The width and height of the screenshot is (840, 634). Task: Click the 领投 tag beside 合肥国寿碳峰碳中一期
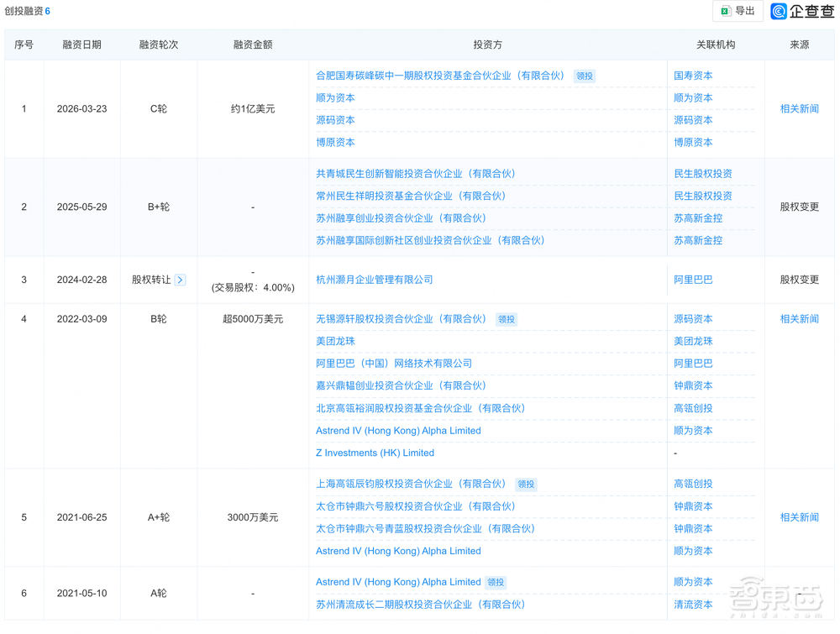click(585, 76)
